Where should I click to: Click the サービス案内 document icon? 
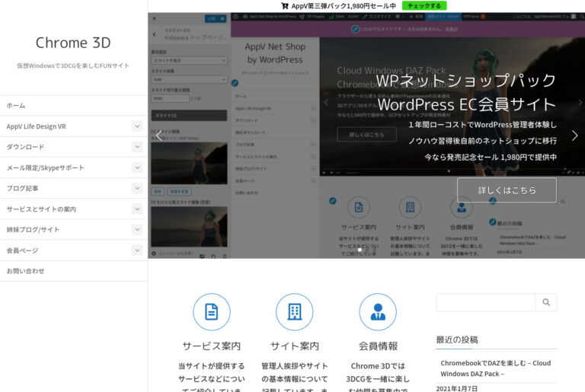[212, 312]
